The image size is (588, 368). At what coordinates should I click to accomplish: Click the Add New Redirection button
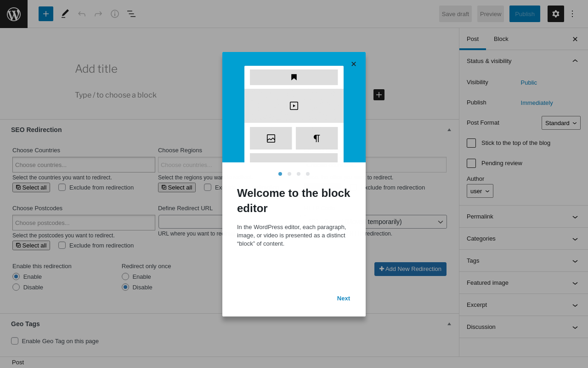click(x=410, y=269)
